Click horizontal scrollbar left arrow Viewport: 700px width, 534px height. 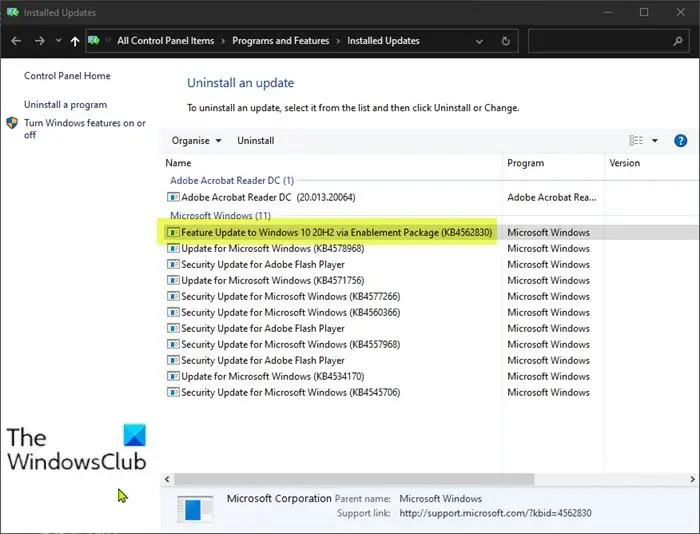pyautogui.click(x=167, y=479)
